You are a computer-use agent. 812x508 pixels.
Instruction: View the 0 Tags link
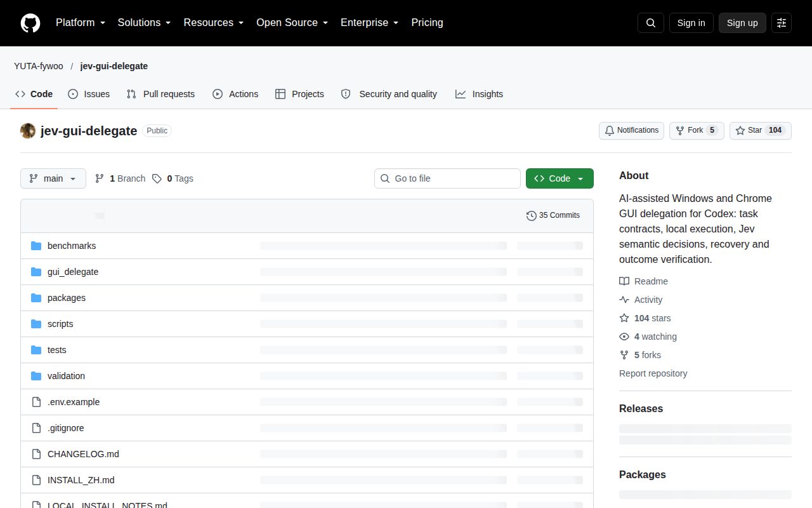173,178
